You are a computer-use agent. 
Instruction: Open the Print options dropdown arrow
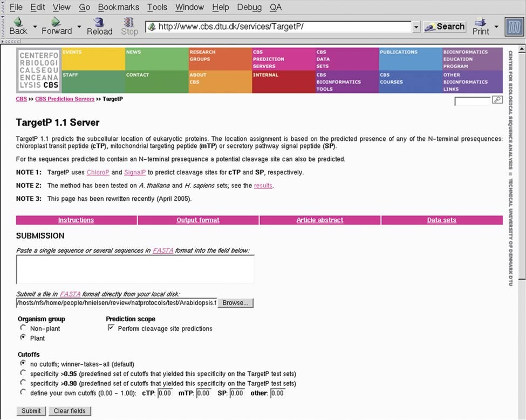coord(496,26)
